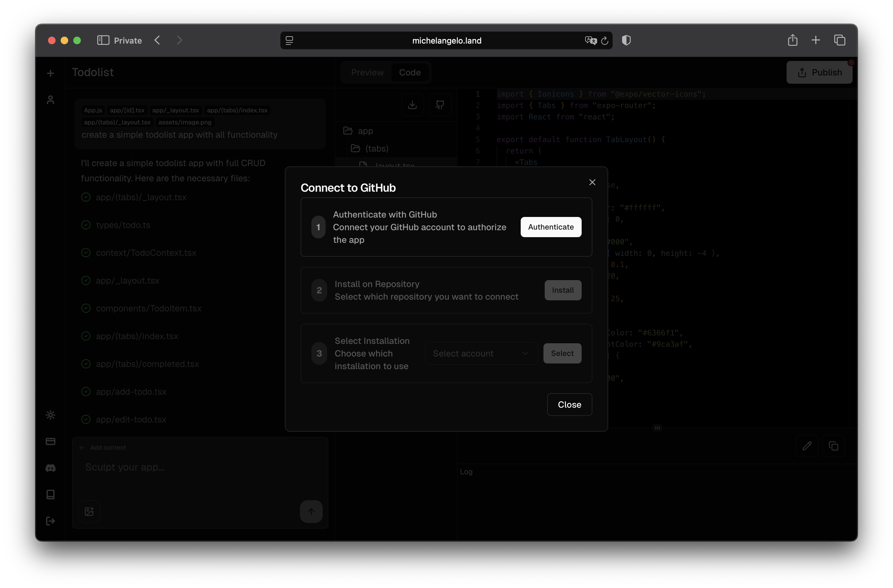Open the GitHub icon in the code panel
Screen dimensions: 893x588
(440, 105)
